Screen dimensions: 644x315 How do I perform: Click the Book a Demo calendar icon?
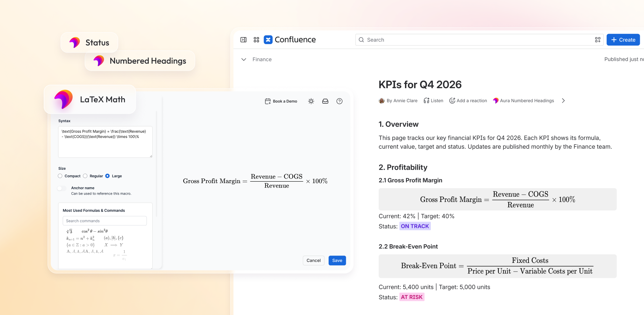tap(268, 101)
